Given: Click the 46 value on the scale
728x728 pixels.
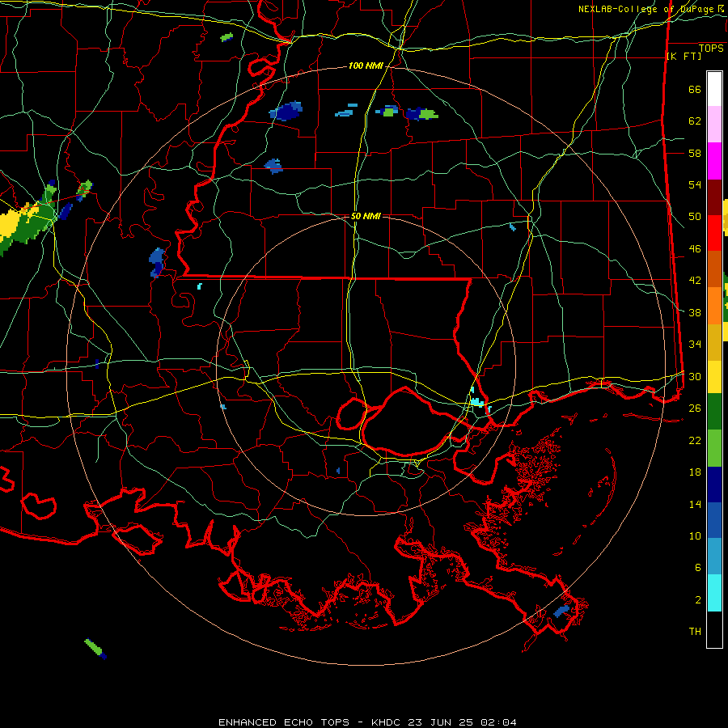Looking at the screenshot, I should click(695, 249).
